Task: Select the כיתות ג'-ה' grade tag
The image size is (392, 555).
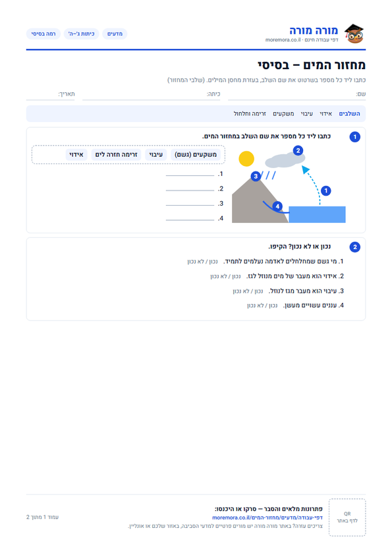Action: (82, 34)
